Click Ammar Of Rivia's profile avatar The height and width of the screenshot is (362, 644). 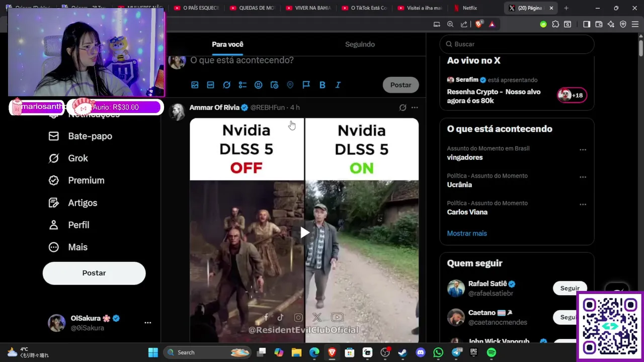177,112
